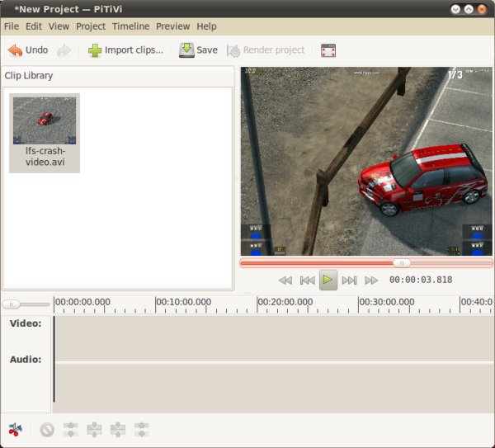Select the razor split tool

point(15,430)
